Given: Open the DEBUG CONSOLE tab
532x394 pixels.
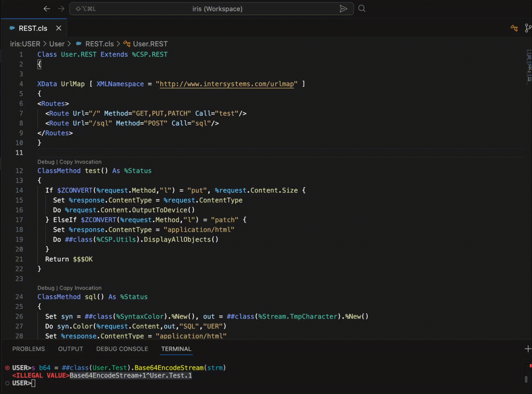Looking at the screenshot, I should (x=122, y=349).
